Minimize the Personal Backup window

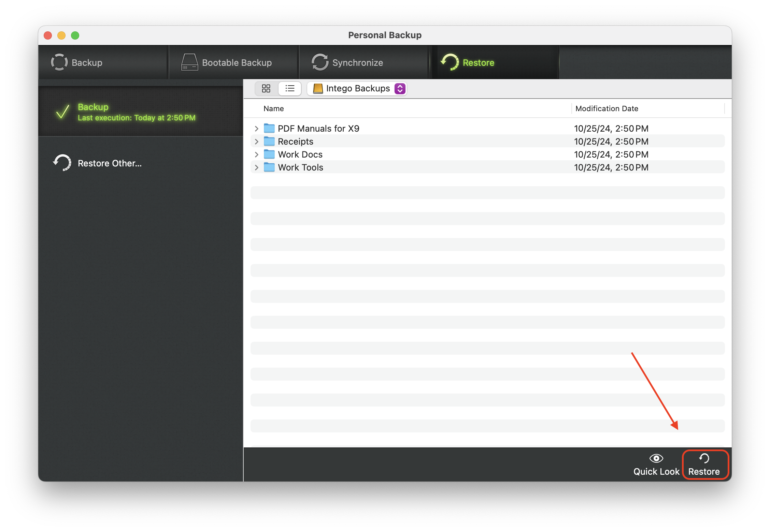point(61,35)
